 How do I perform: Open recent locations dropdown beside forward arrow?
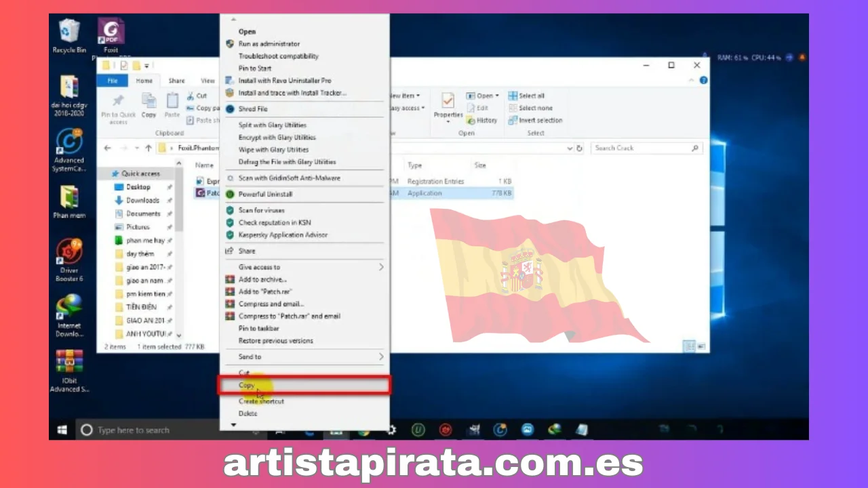(136, 148)
